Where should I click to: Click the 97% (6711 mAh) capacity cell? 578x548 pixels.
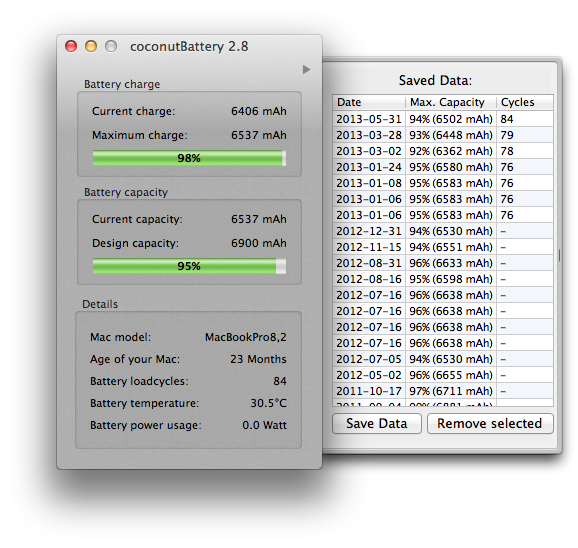click(x=451, y=391)
